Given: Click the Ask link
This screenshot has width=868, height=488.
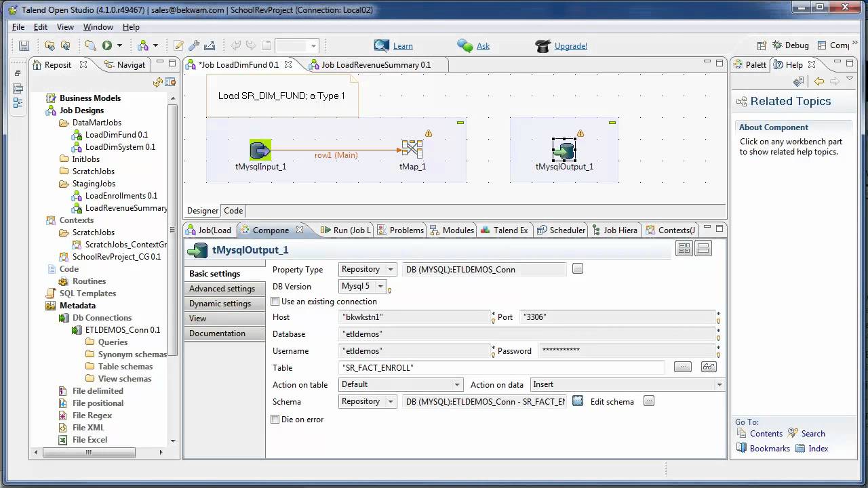Looking at the screenshot, I should point(483,46).
